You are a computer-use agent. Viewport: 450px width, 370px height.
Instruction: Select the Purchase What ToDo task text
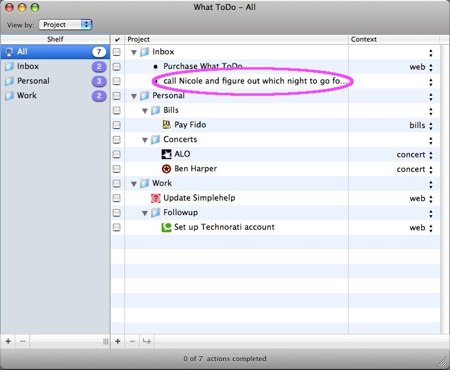(x=203, y=66)
